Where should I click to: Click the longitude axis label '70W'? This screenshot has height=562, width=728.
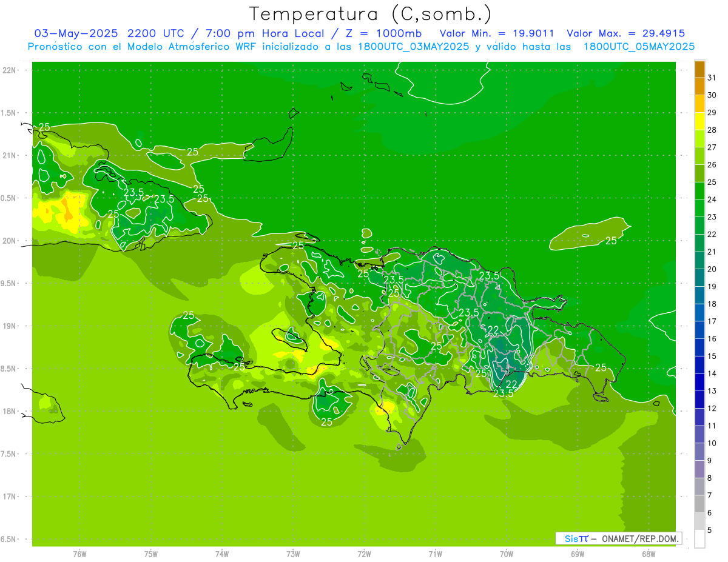[507, 554]
